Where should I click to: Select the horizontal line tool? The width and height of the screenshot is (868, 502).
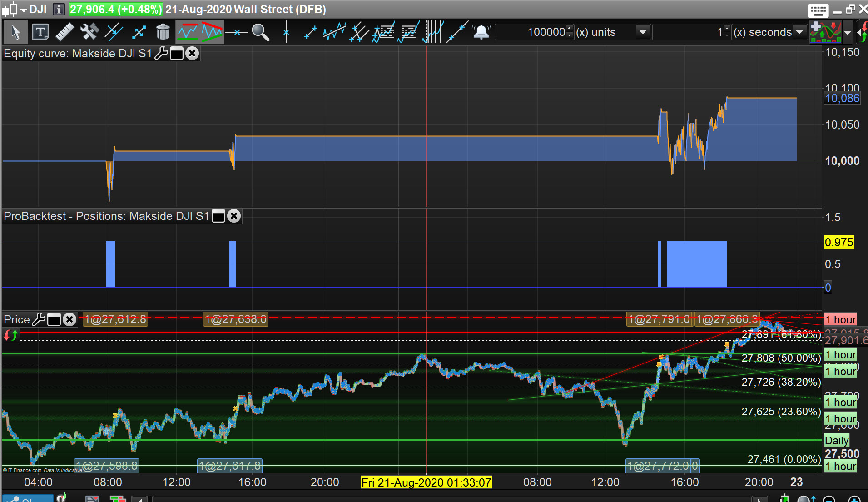237,32
